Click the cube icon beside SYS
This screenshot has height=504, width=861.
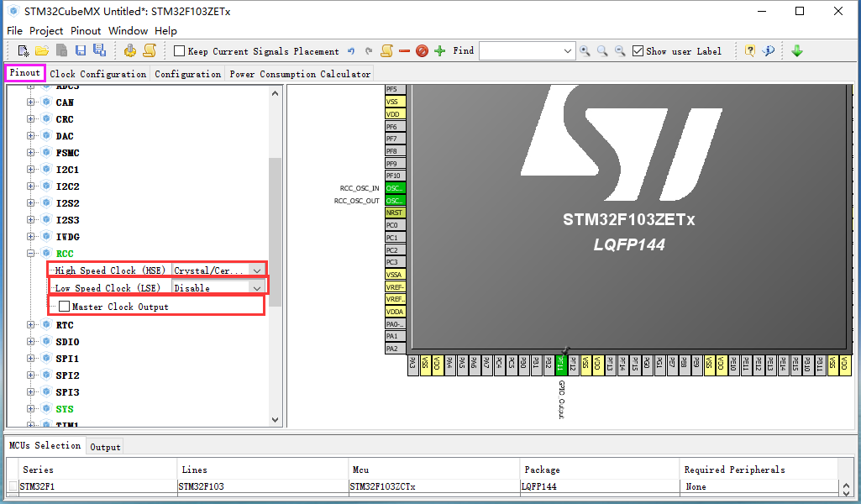[x=47, y=408]
